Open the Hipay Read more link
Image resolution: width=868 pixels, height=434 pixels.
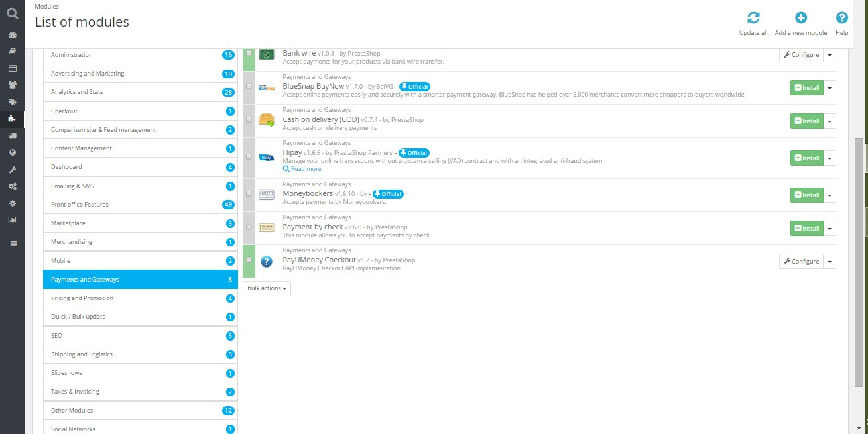point(302,169)
